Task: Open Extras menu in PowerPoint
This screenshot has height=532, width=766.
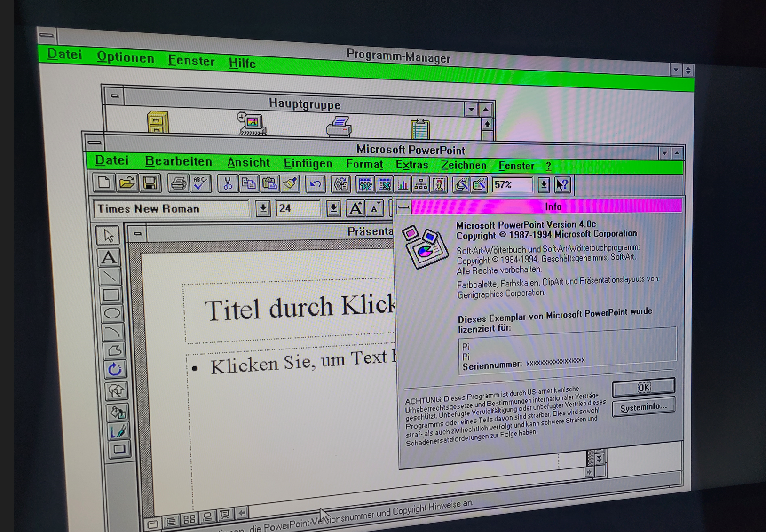Action: pyautogui.click(x=412, y=165)
